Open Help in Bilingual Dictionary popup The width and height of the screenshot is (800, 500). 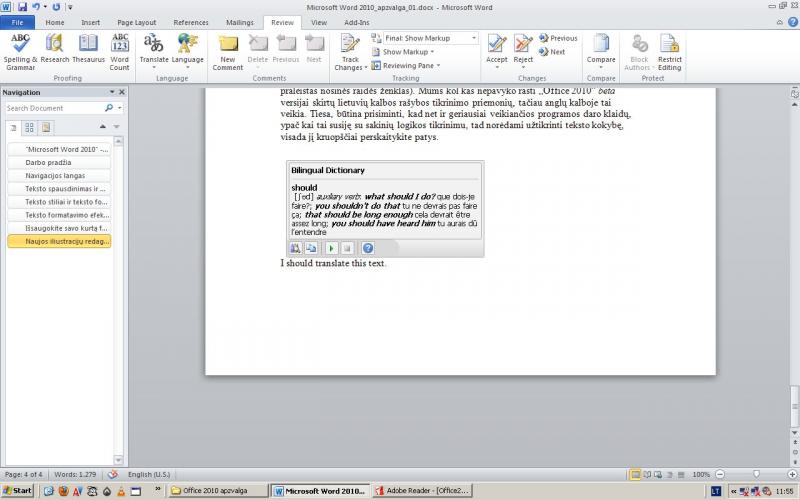(x=368, y=248)
